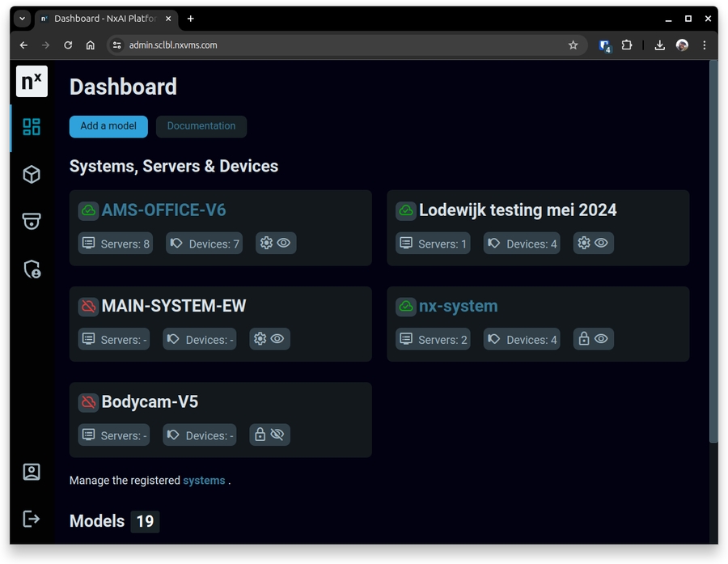This screenshot has height=564, width=728.
Task: Toggle visibility eye for MAIN-SYSTEM-EW
Action: coord(277,339)
